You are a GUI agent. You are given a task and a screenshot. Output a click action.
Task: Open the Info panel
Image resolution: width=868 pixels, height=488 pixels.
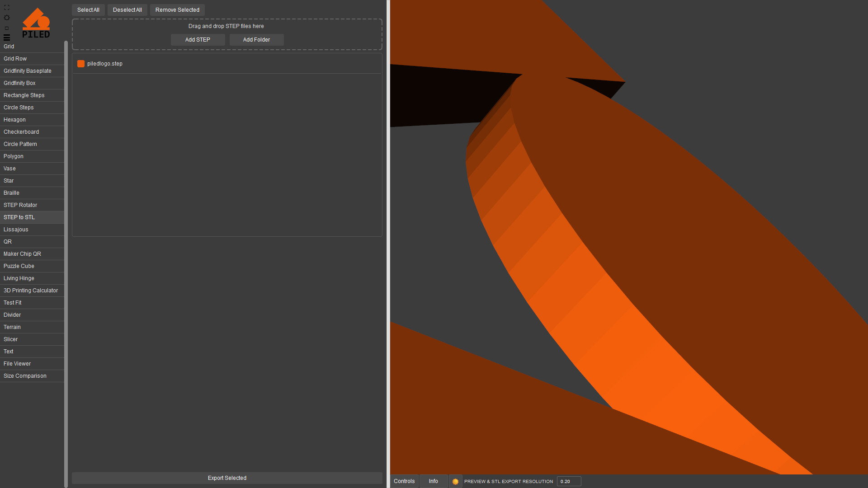433,481
